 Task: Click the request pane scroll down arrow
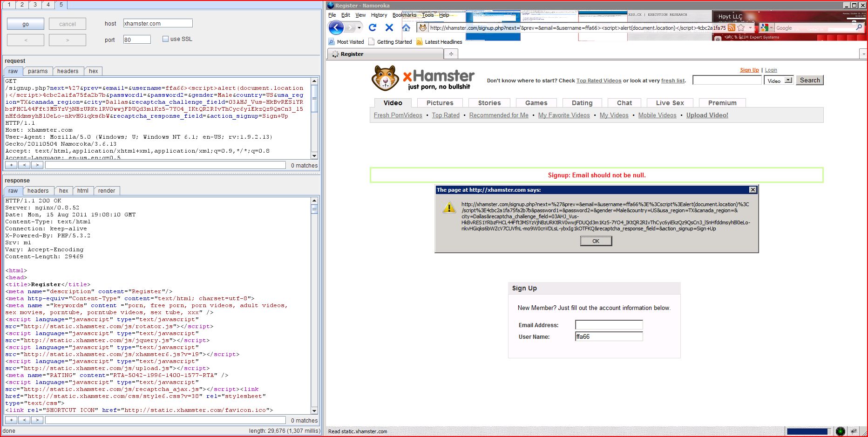(314, 156)
